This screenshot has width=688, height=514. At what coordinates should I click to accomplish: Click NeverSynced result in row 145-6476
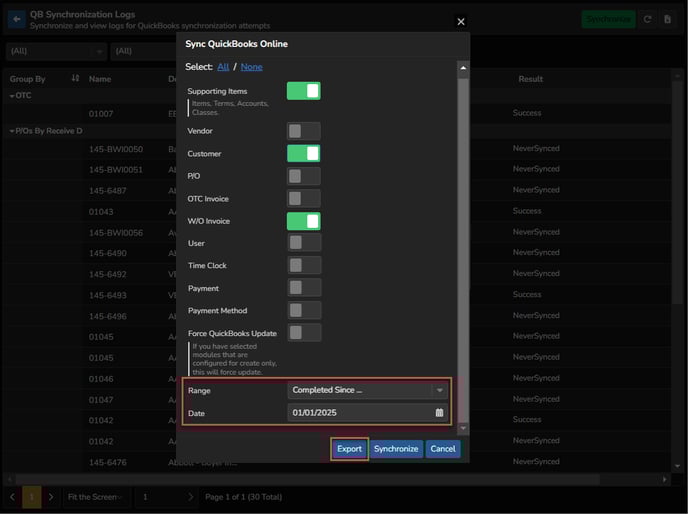536,461
